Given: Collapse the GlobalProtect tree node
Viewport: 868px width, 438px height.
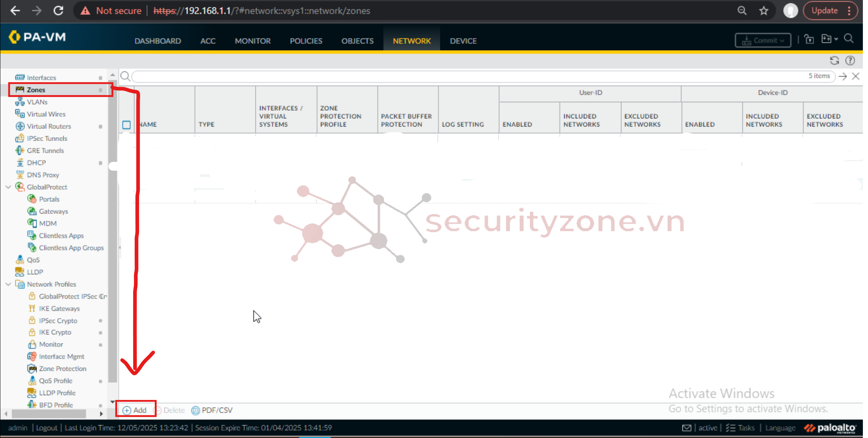Looking at the screenshot, I should click(8, 187).
